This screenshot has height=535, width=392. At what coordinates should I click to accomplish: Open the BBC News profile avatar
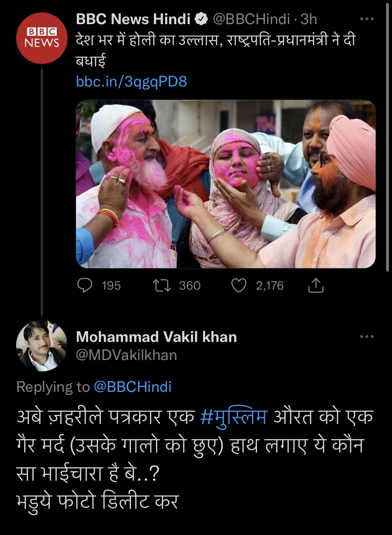42,38
